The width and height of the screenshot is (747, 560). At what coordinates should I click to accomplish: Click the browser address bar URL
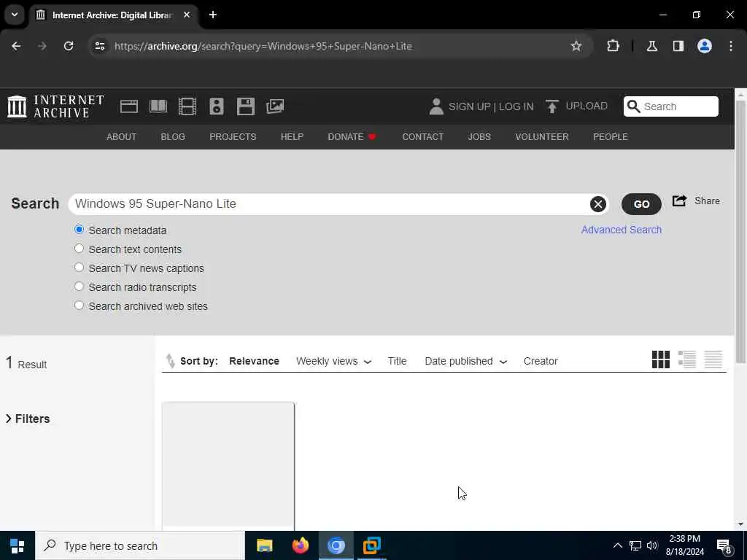point(263,46)
